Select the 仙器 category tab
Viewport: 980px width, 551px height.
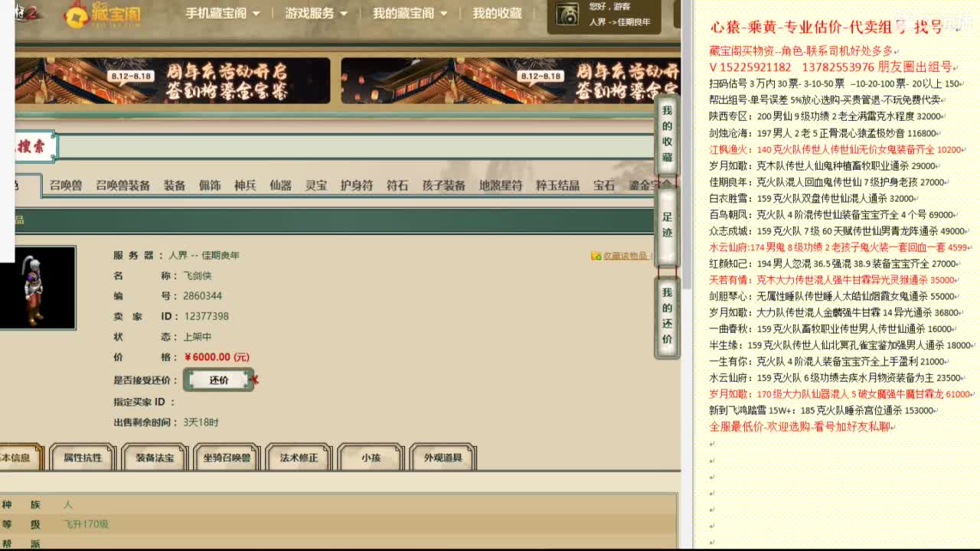click(x=280, y=185)
